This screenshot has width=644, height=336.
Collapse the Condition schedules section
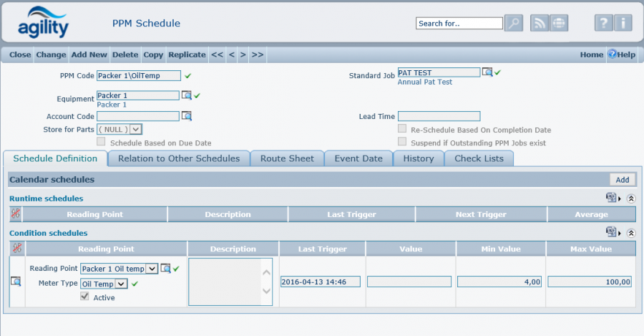(x=630, y=233)
